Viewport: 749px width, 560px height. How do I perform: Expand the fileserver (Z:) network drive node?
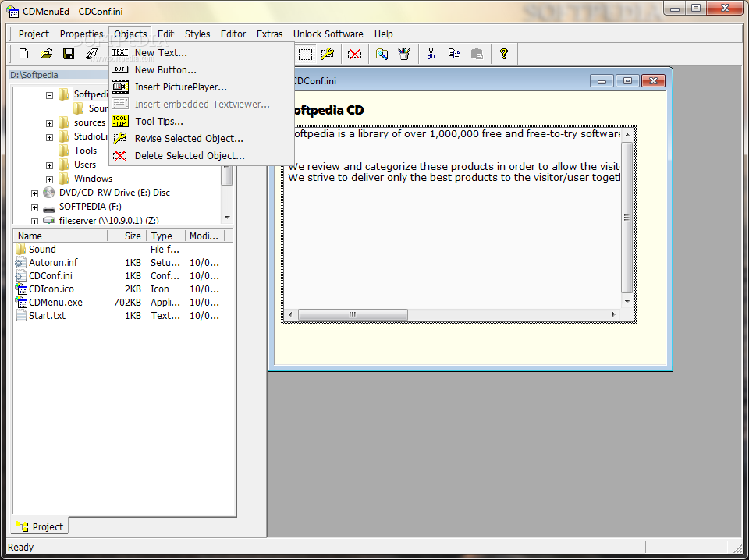point(34,221)
